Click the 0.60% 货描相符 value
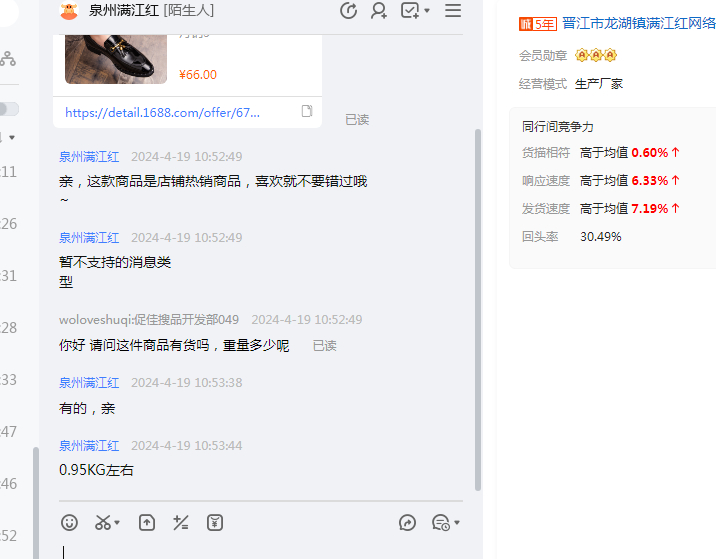Viewport: 716px width, 559px height. point(650,153)
